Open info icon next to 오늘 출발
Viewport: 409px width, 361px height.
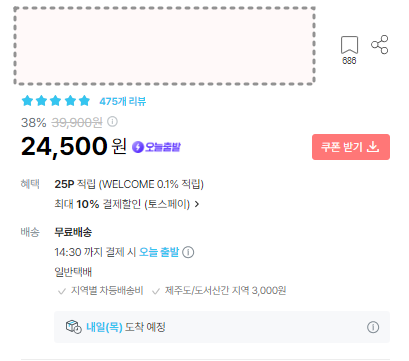pos(188,252)
